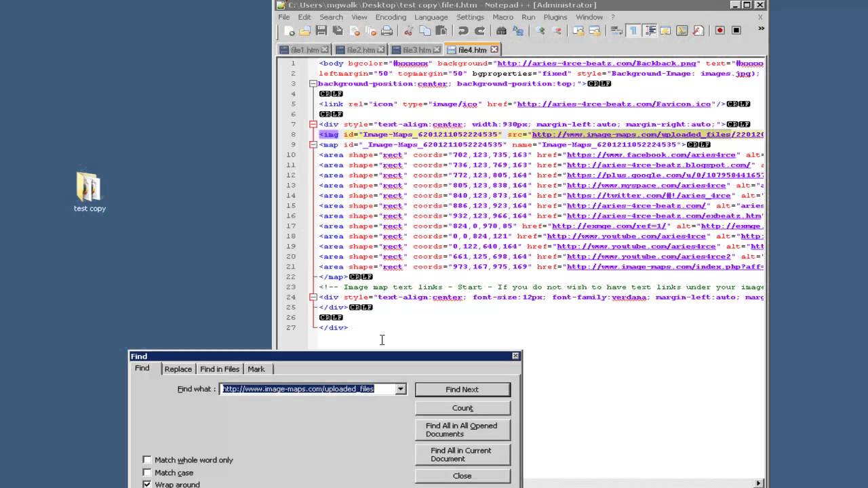
Task: Close the file4.htm tab with its X
Action: pos(494,49)
